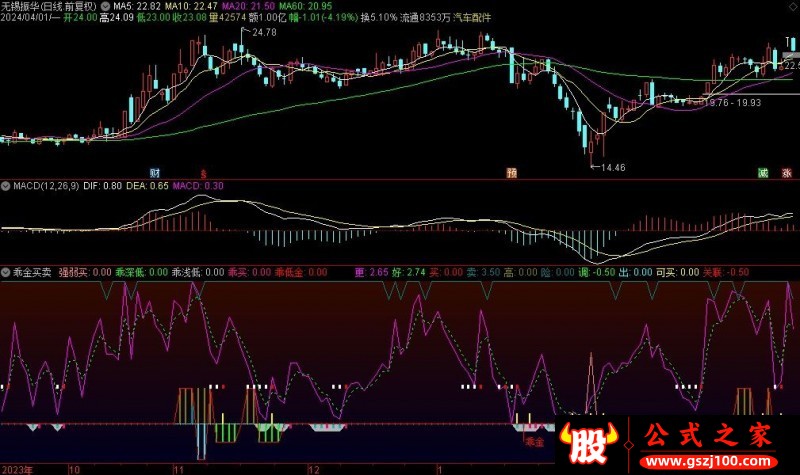Click the 24.78 high price label
The height and width of the screenshot is (475, 800).
point(263,33)
